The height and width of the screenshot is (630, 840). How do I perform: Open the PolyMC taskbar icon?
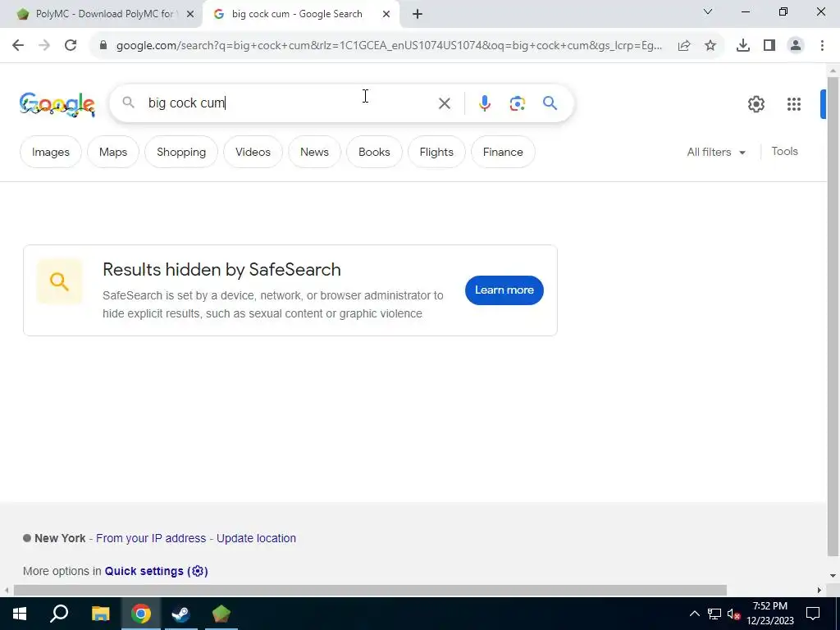click(221, 614)
